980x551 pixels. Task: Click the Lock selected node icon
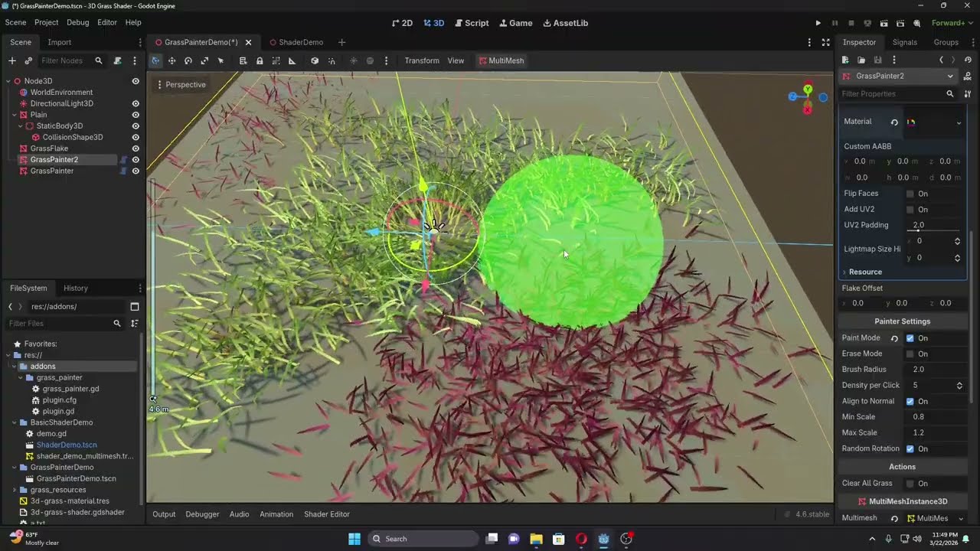click(x=260, y=60)
